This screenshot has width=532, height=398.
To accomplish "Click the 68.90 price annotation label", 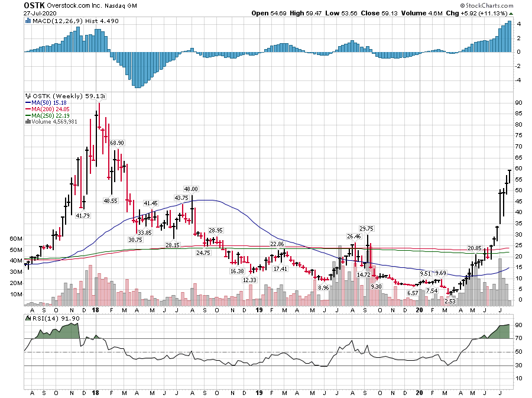I will tap(118, 143).
